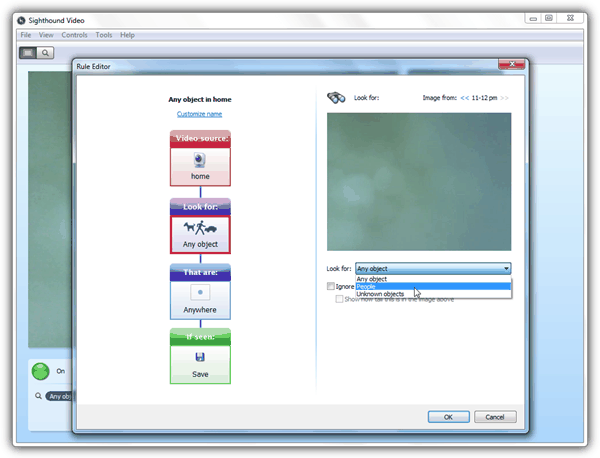This screenshot has height=458, width=600.
Task: Open the Controls menu
Action: point(74,35)
